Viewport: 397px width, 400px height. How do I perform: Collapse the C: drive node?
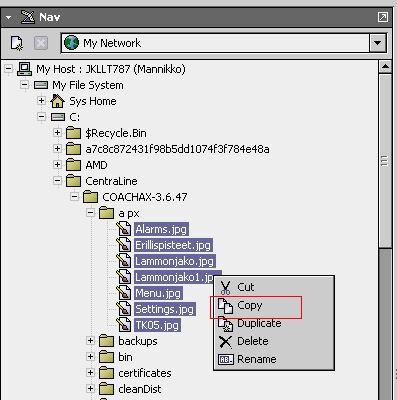[41, 117]
